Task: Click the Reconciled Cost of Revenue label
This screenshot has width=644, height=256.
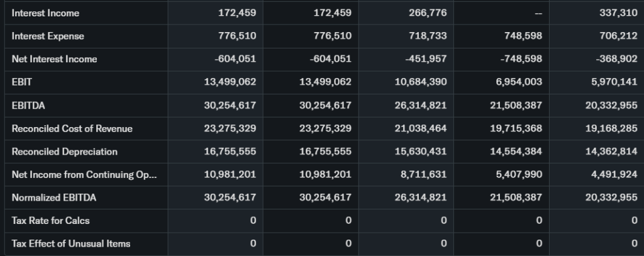Action: click(72, 128)
